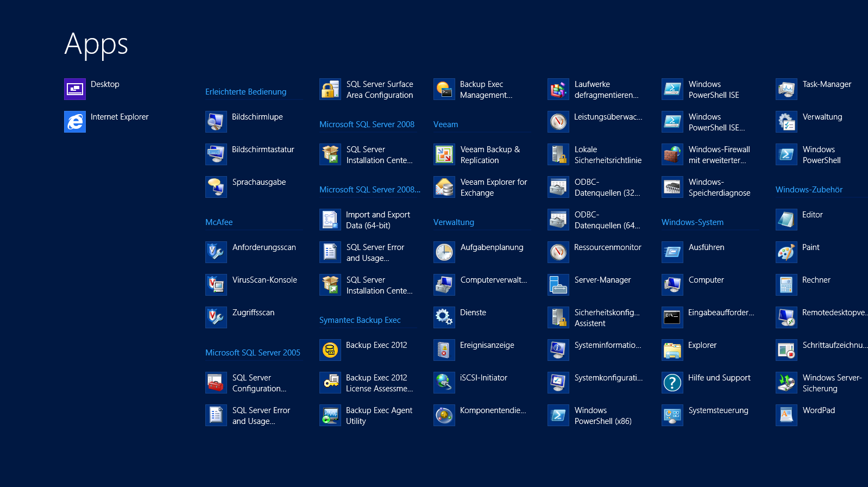Open Systeminformationen label
Screen dimensions: 868x487
coord(608,345)
